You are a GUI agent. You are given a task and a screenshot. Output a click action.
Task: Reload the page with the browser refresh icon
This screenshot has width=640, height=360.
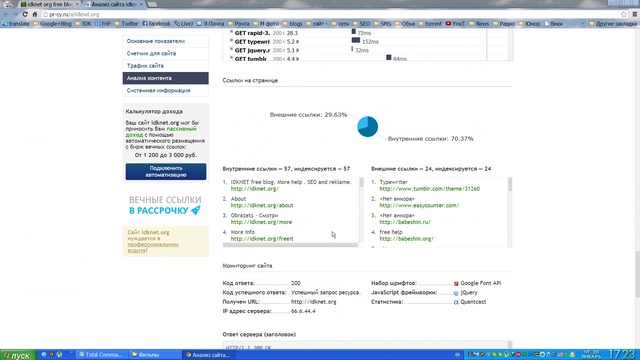point(25,14)
